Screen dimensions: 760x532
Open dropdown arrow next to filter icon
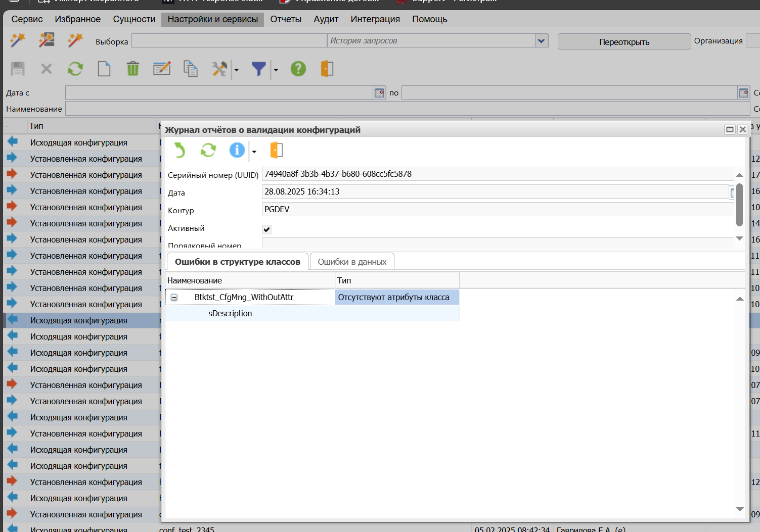pyautogui.click(x=276, y=70)
